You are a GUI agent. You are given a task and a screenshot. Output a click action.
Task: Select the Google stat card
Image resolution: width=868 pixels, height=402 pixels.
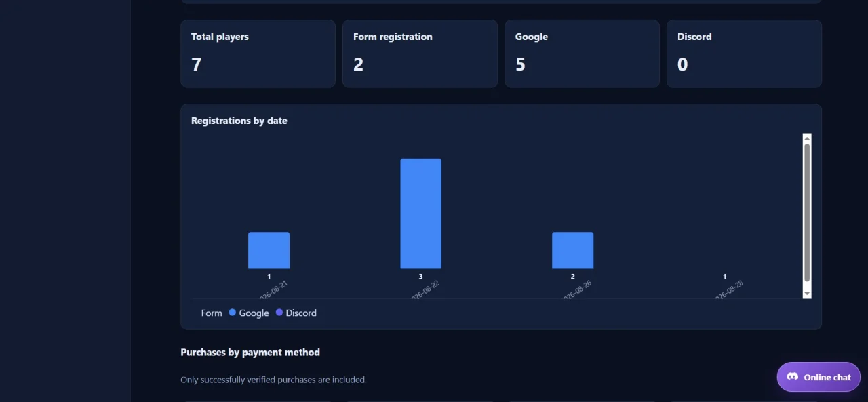point(582,54)
